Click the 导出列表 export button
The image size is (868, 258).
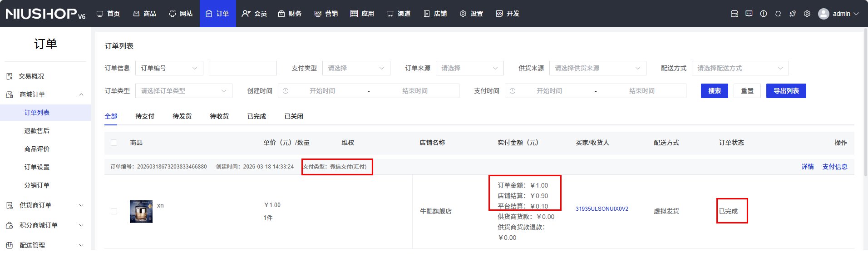pyautogui.click(x=786, y=91)
